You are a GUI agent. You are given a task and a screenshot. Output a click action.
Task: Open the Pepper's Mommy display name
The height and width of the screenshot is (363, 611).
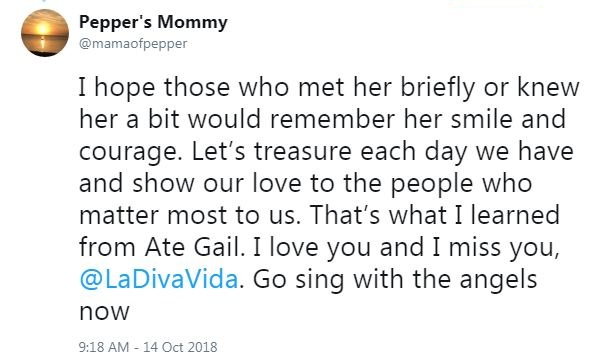point(153,22)
